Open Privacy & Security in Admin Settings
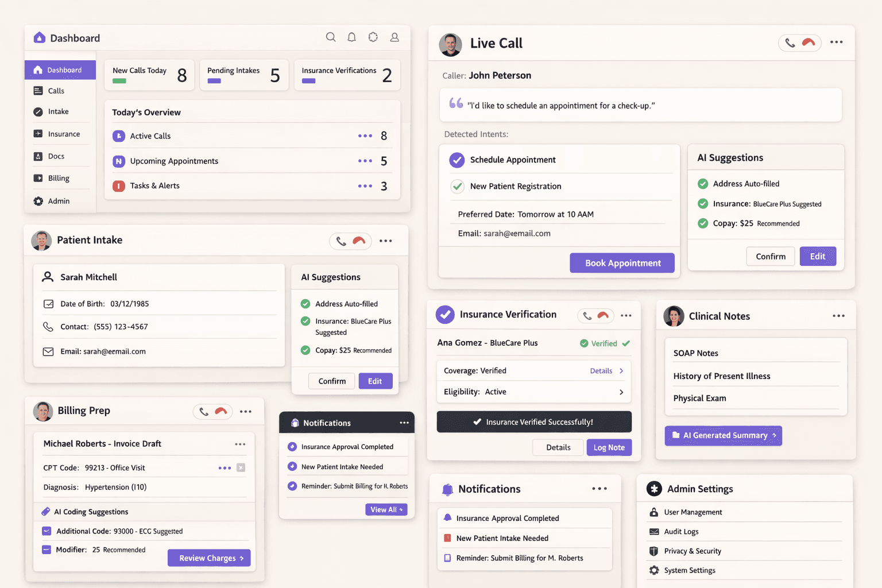Screen dimensions: 882x588 693,551
